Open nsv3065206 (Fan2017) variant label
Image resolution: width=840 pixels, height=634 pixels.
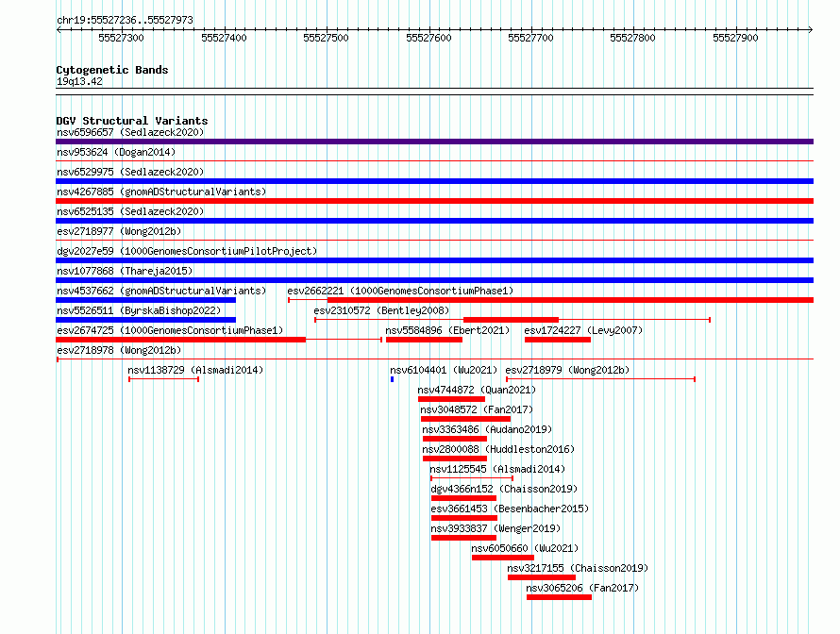582,588
